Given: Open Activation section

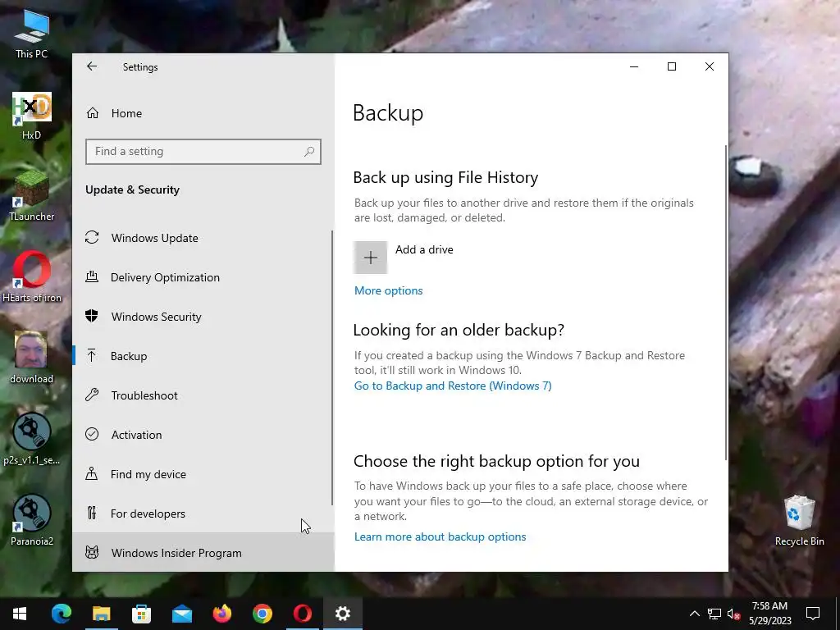Looking at the screenshot, I should point(203,435).
